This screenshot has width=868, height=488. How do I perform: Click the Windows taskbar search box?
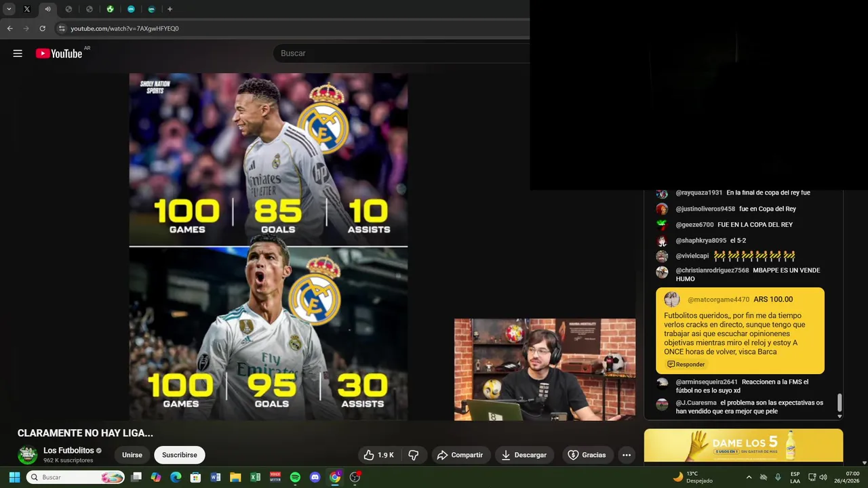coord(75,477)
